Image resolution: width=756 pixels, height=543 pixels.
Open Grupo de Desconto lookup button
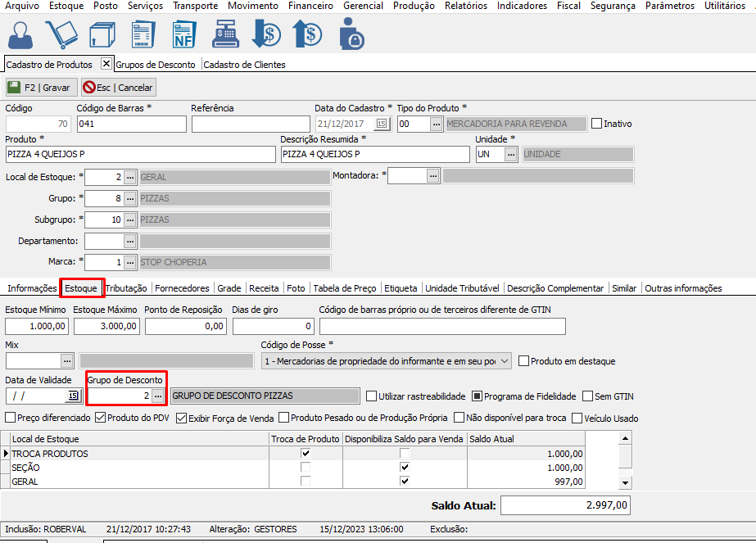(x=158, y=396)
